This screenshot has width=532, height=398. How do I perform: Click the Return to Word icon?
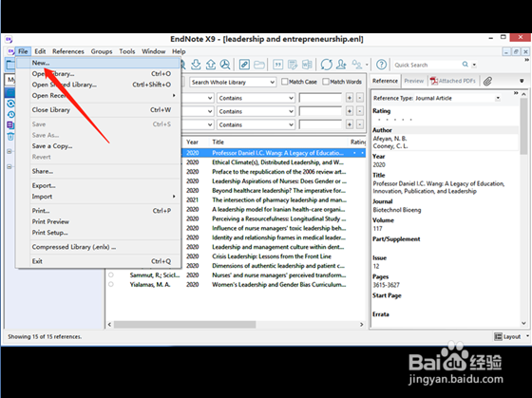pos(307,65)
